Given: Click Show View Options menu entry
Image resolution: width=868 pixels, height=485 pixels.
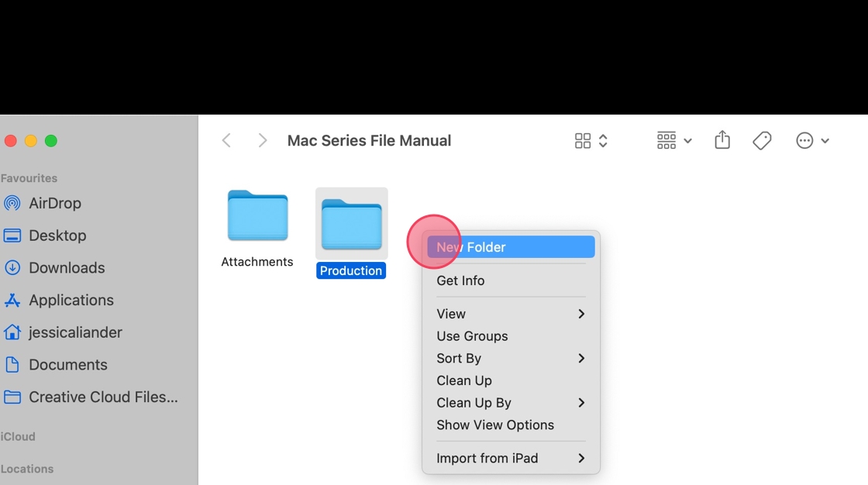Looking at the screenshot, I should (x=494, y=425).
